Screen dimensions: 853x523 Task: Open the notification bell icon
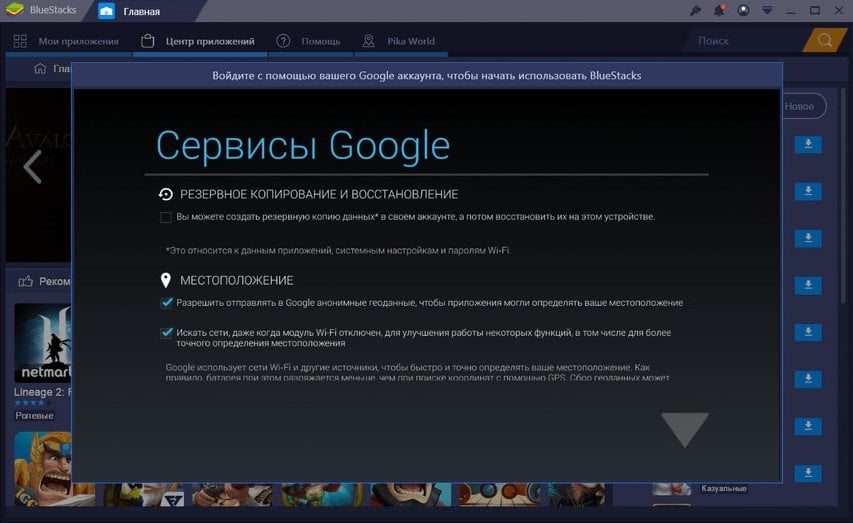click(x=719, y=10)
